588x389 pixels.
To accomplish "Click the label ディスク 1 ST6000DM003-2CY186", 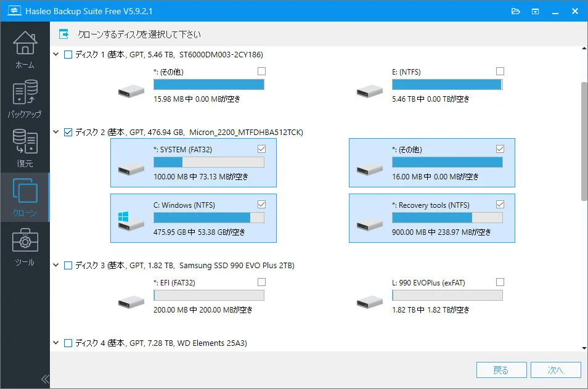I will [x=169, y=55].
